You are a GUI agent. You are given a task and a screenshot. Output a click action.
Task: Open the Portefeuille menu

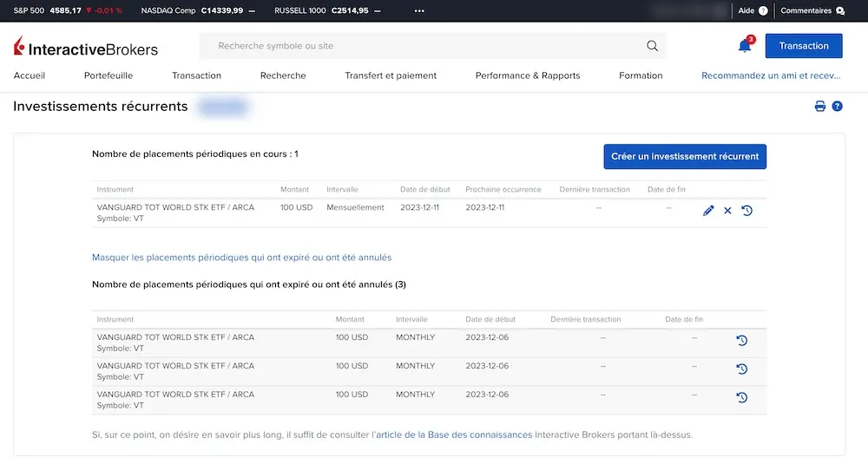click(108, 75)
